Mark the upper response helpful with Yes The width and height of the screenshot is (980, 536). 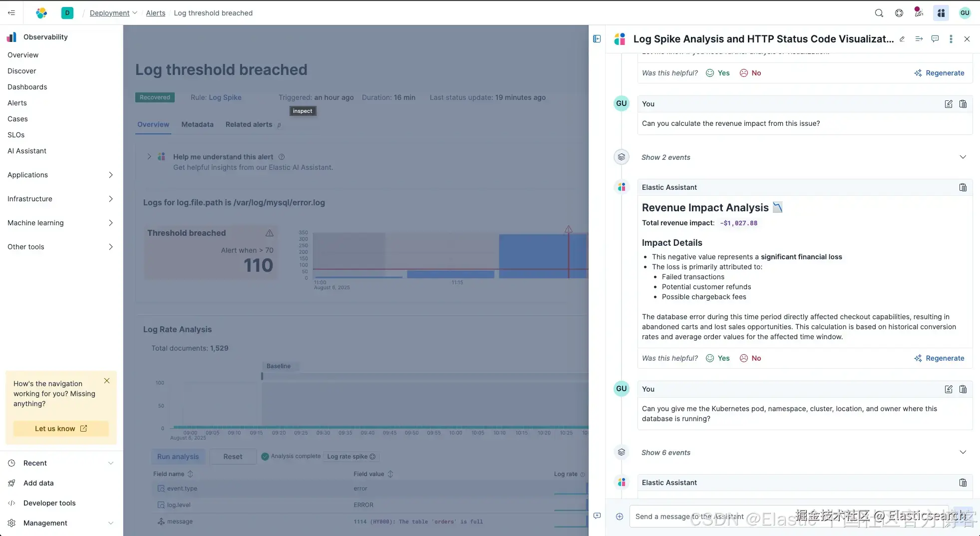click(x=718, y=73)
